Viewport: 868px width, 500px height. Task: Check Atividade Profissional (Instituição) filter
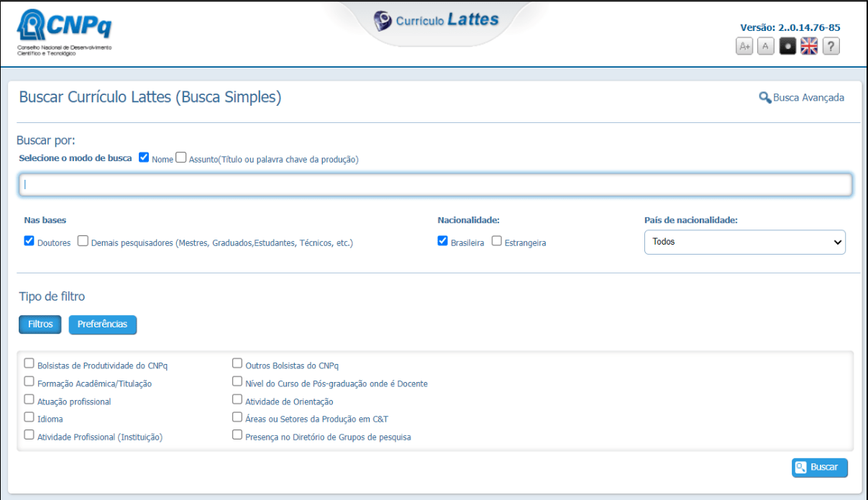[29, 435]
